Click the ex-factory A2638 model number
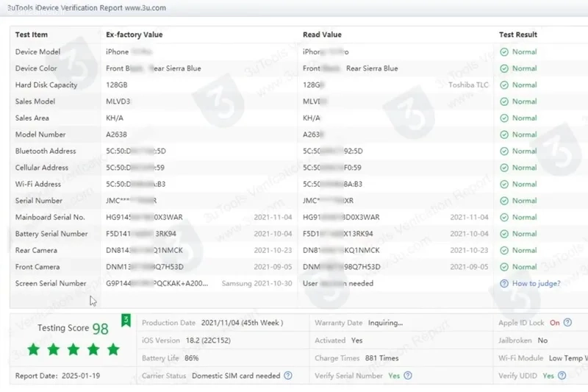Screen dimensions: 588x392 [x=116, y=135]
